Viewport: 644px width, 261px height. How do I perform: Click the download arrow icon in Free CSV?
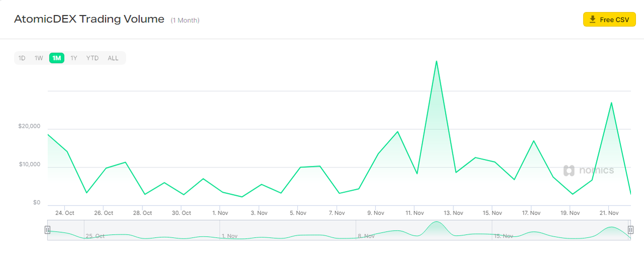pos(593,19)
